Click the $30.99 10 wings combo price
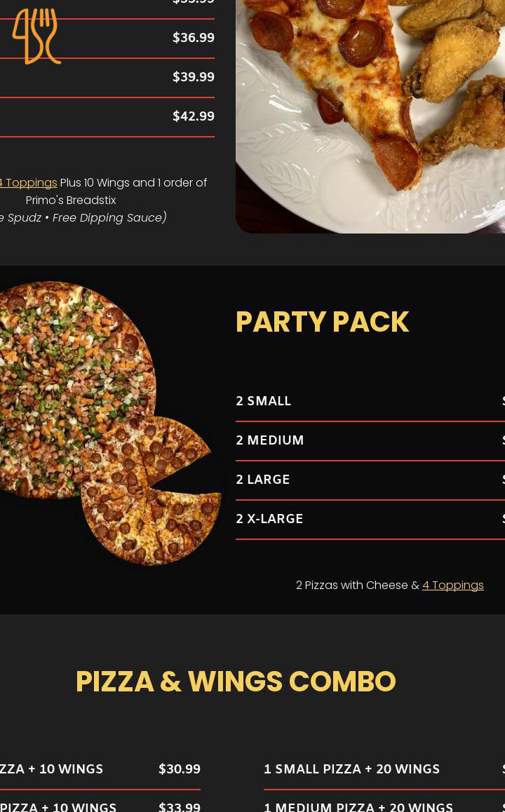 (x=180, y=769)
